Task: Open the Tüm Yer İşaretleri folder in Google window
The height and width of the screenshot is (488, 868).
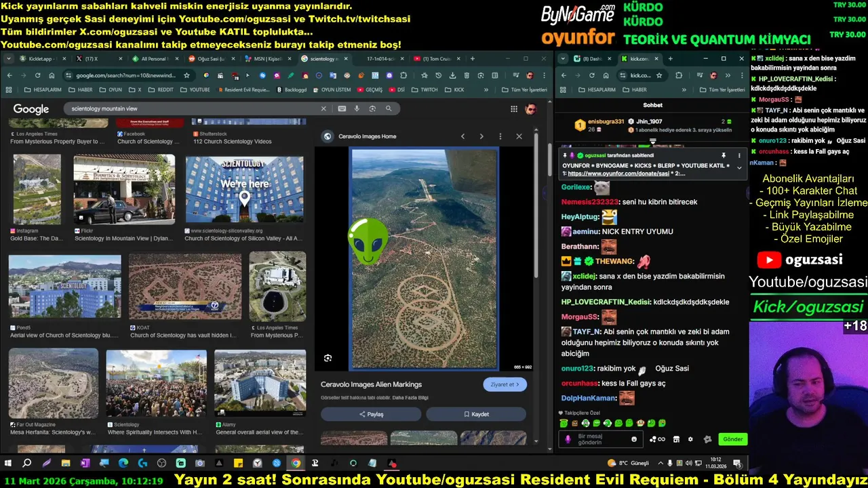Action: [524, 89]
